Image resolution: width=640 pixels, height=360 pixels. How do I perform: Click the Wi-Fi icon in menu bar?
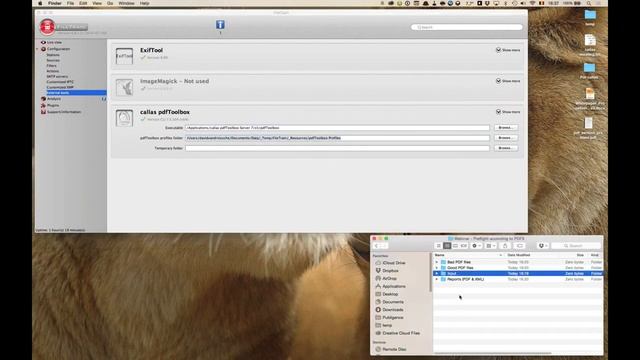pyautogui.click(x=532, y=3)
